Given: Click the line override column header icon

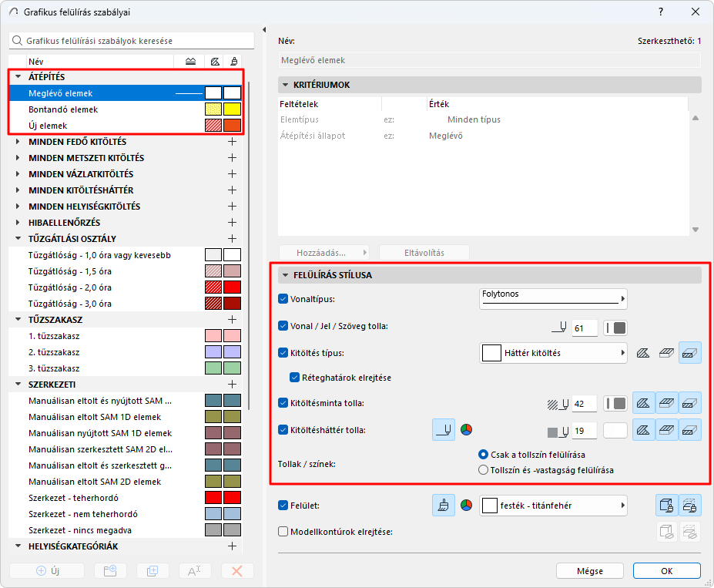Looking at the screenshot, I should tap(191, 62).
